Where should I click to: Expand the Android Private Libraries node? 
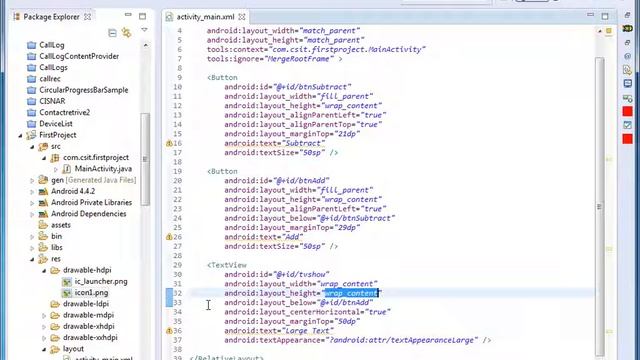pos(32,203)
